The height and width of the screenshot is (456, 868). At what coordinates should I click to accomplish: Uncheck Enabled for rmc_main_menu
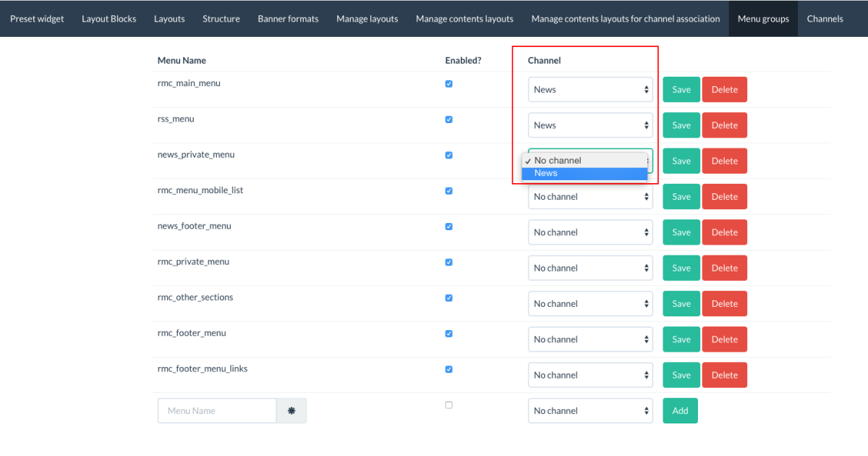click(x=448, y=84)
